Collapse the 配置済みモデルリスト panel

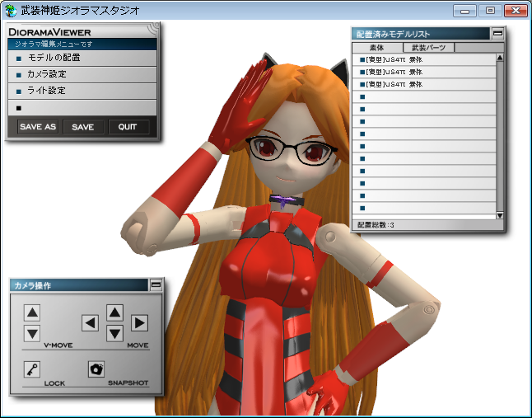[497, 33]
